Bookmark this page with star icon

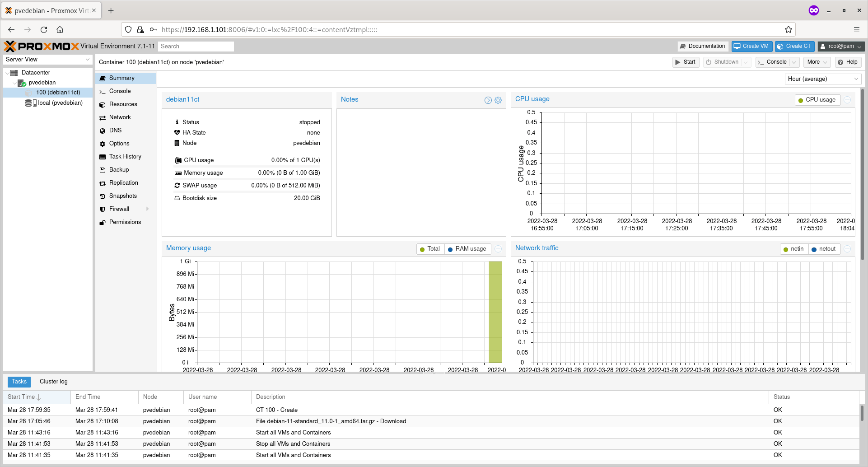[x=789, y=29]
